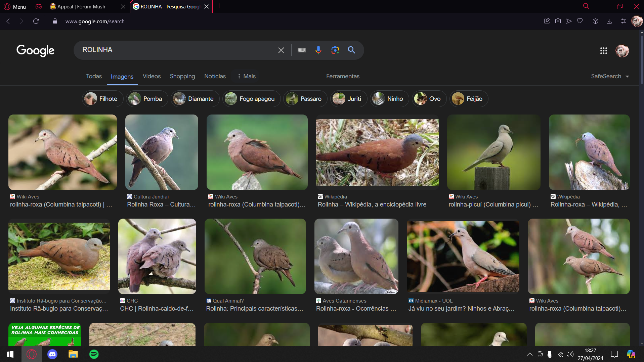Open the downloads icon

[x=609, y=21]
